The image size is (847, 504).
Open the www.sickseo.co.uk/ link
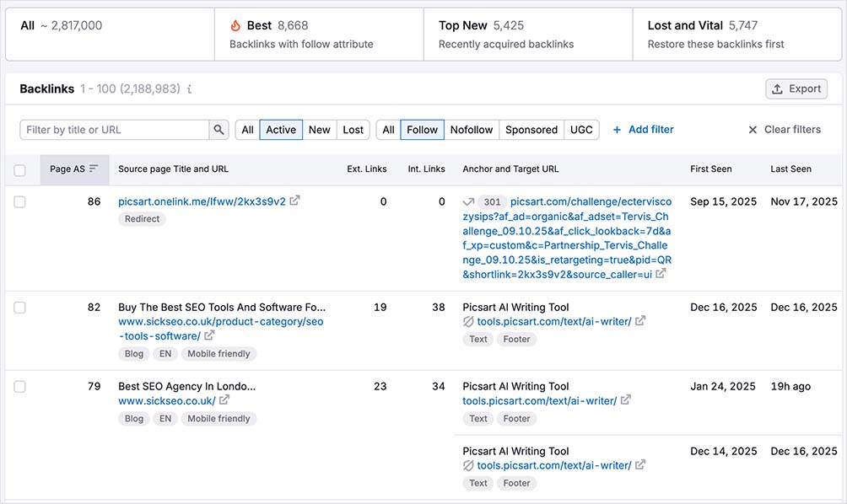click(x=167, y=401)
